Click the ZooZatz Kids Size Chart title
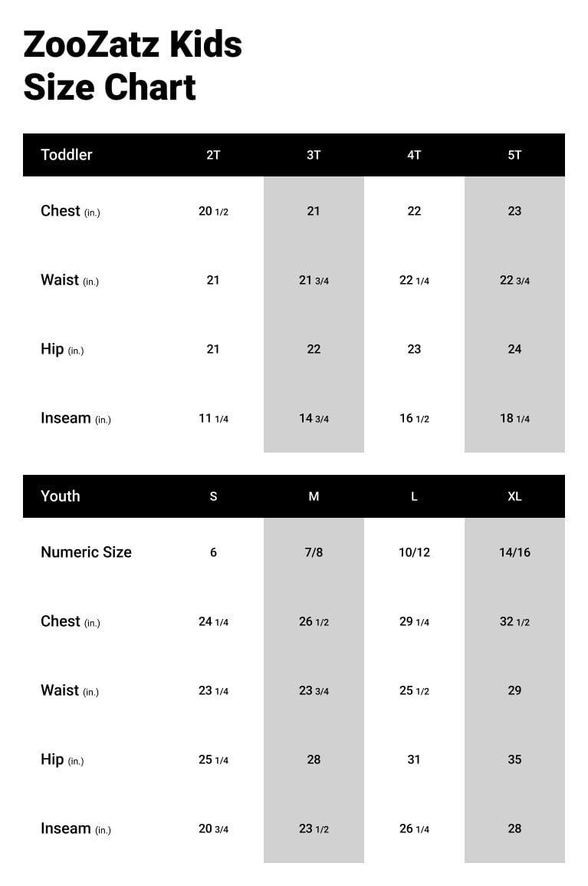588x886 pixels. [x=133, y=66]
